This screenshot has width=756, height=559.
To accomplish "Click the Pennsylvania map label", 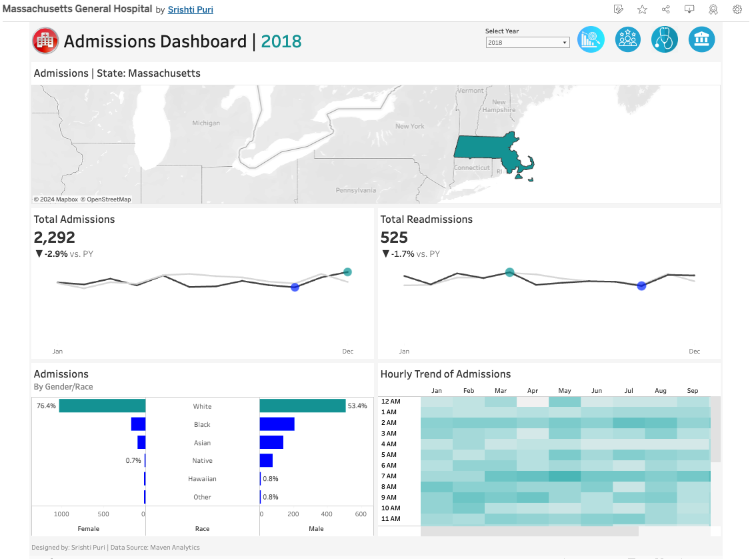I will pos(356,190).
